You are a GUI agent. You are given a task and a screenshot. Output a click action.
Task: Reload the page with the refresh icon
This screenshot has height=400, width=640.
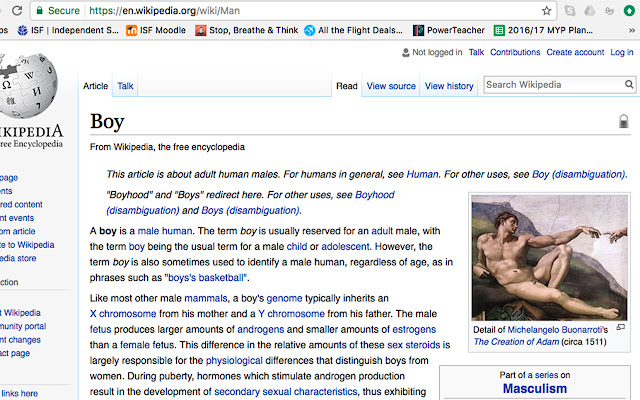17,10
